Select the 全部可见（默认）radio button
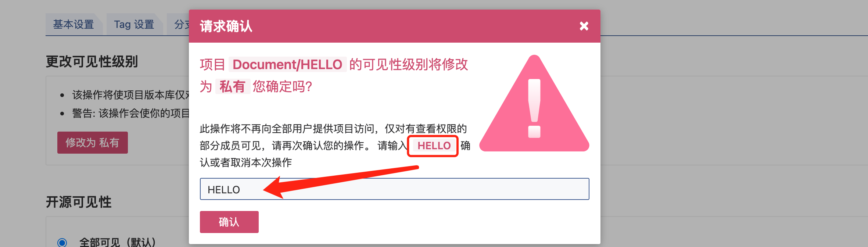 point(62,242)
